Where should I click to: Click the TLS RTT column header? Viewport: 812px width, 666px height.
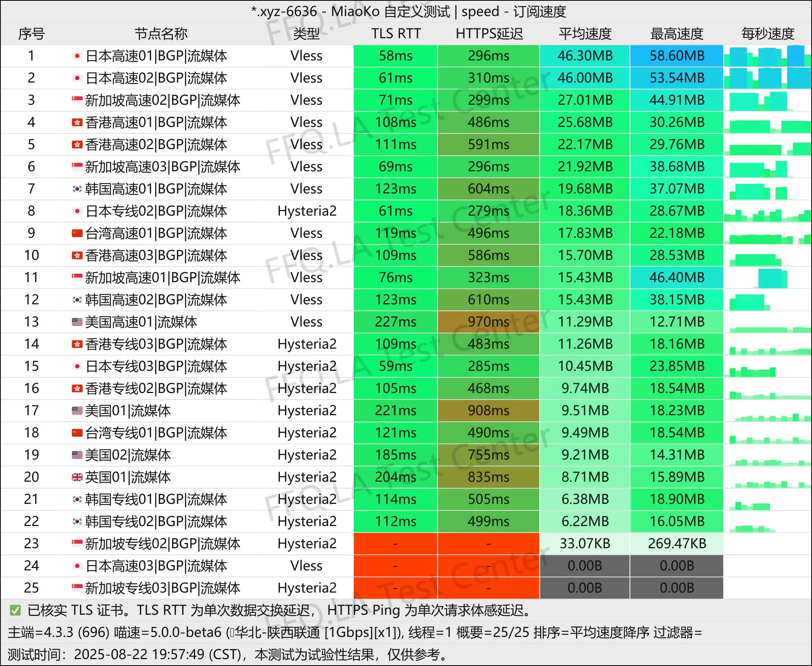click(x=395, y=34)
